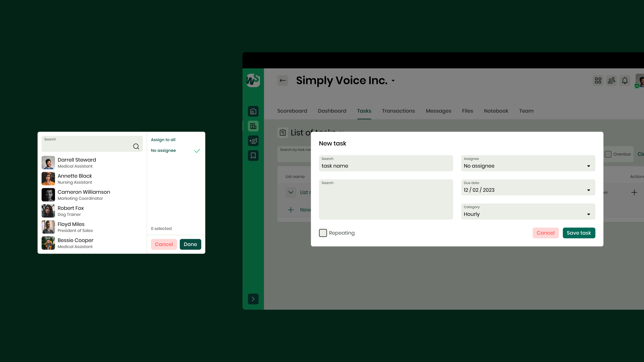Click the plus icon beside New
The image size is (644, 362).
pyautogui.click(x=290, y=210)
